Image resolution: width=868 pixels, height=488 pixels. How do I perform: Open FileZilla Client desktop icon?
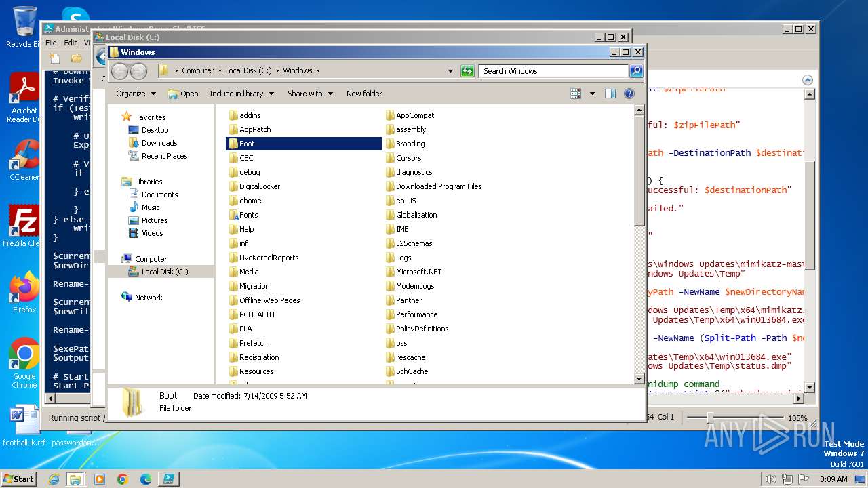24,227
